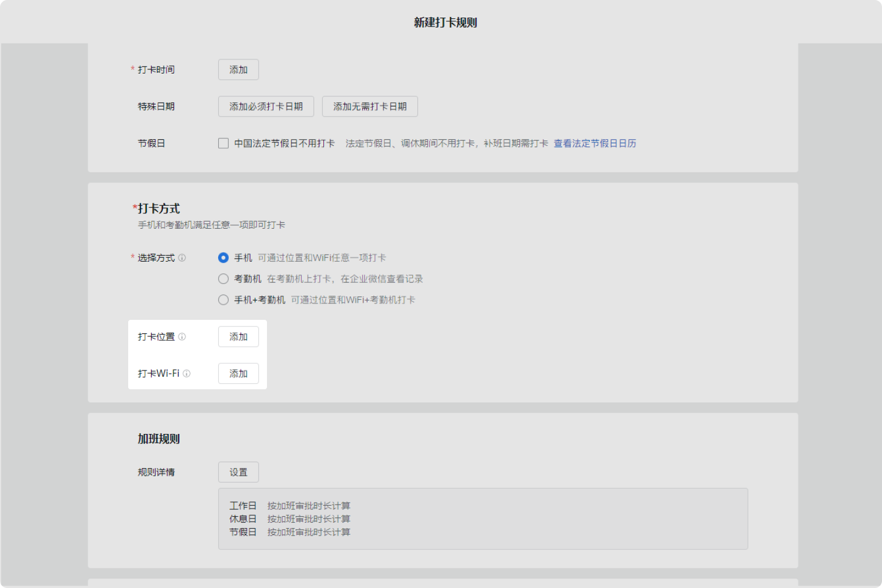The height and width of the screenshot is (588, 882).
Task: Open the 查看法定节假日日历 link
Action: pos(594,143)
